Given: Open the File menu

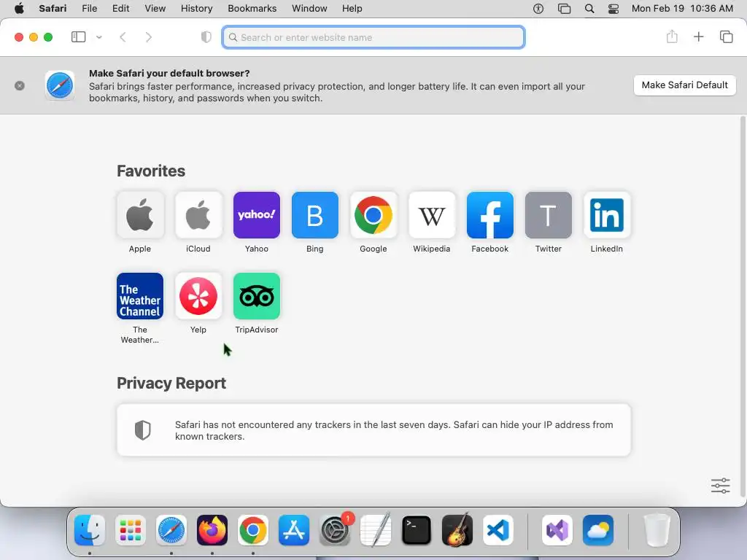Looking at the screenshot, I should coord(89,9).
